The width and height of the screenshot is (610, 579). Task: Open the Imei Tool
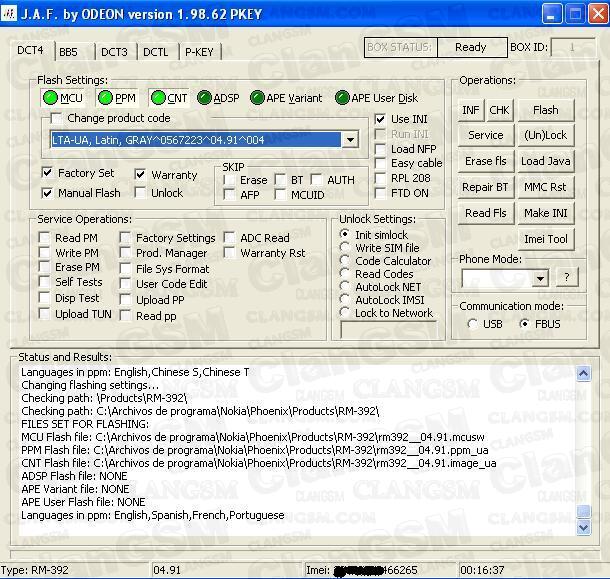[x=545, y=239]
